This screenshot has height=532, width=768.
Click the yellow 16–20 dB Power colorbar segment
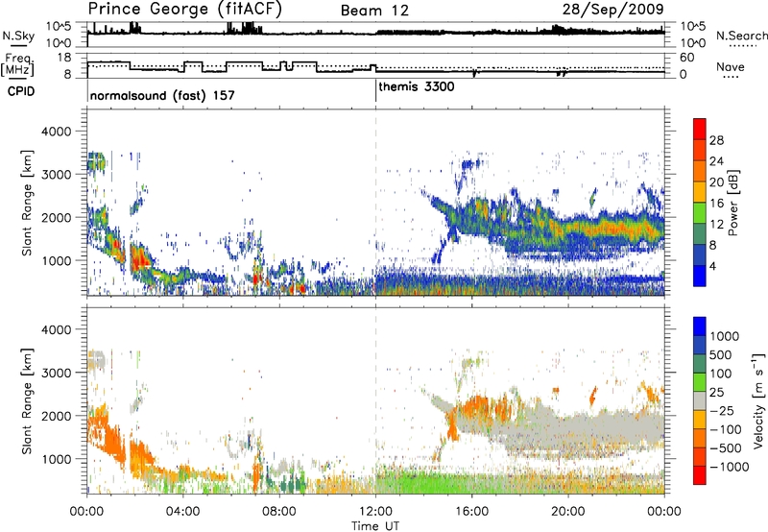click(700, 191)
